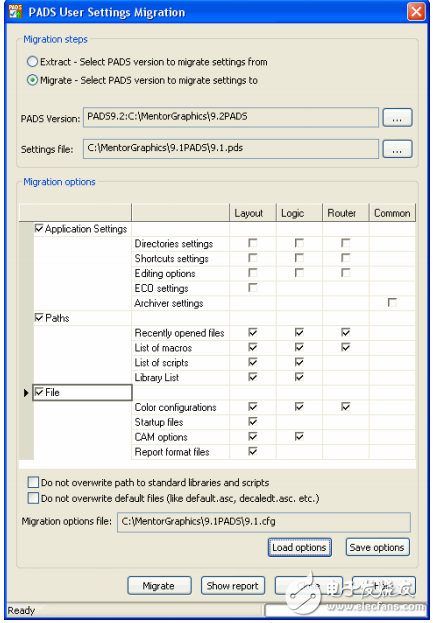The width and height of the screenshot is (433, 623).
Task: Select the Archiver settings row label
Action: (169, 303)
